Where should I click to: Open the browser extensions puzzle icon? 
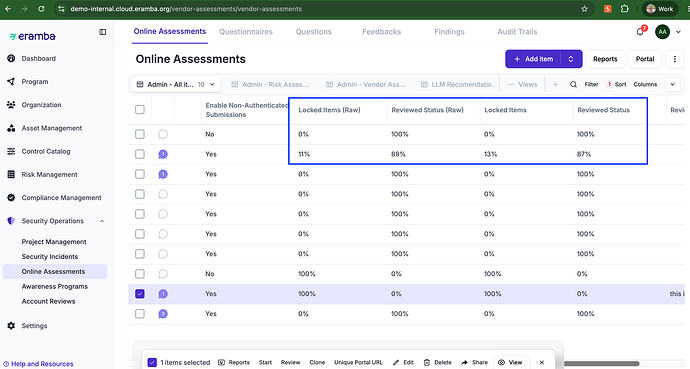click(624, 9)
